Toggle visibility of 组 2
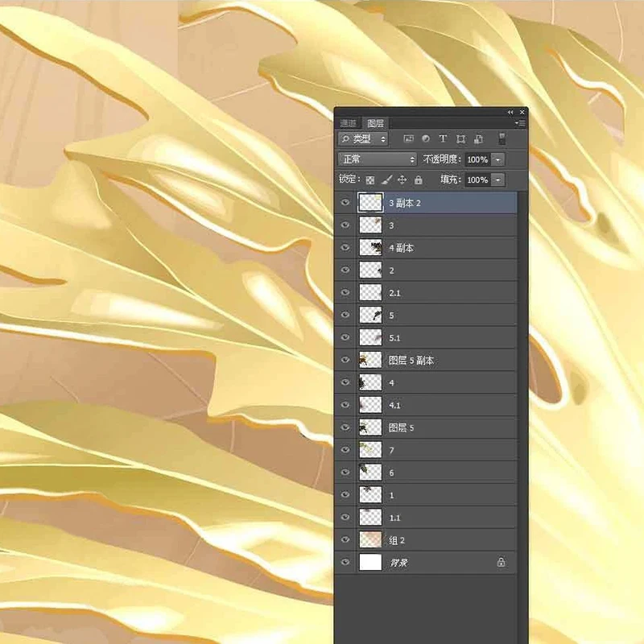Screen dimensions: 644x644 [345, 539]
